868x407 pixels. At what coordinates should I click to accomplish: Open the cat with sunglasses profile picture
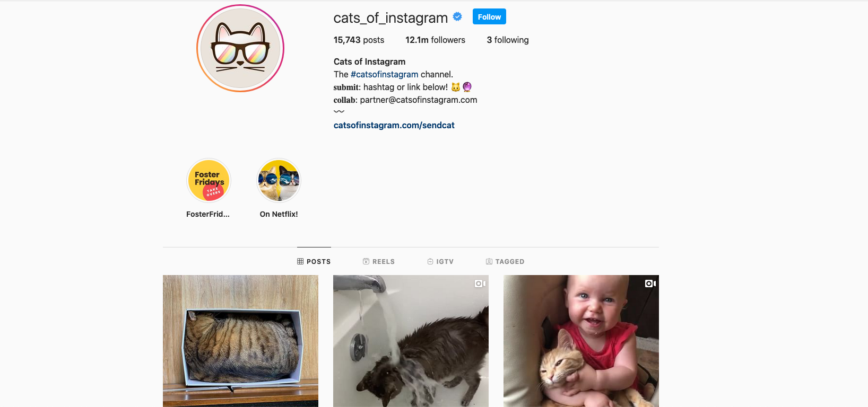pos(240,48)
